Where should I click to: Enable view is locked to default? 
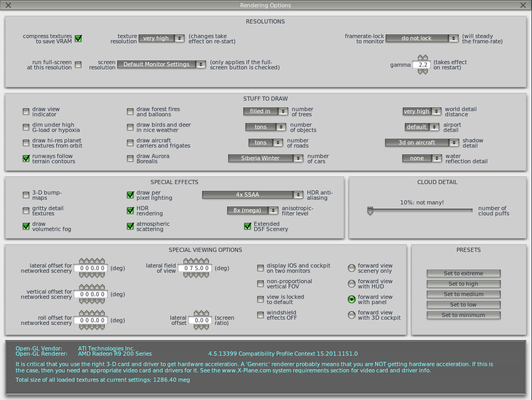coord(261,299)
